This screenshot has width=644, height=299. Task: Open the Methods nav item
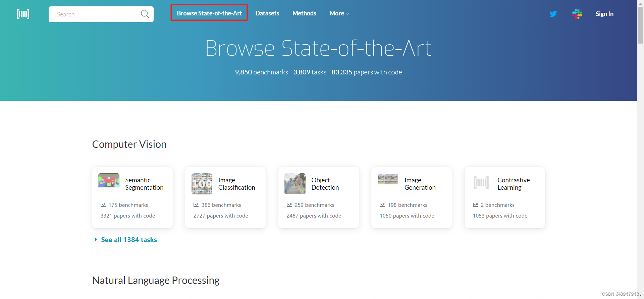pyautogui.click(x=304, y=13)
